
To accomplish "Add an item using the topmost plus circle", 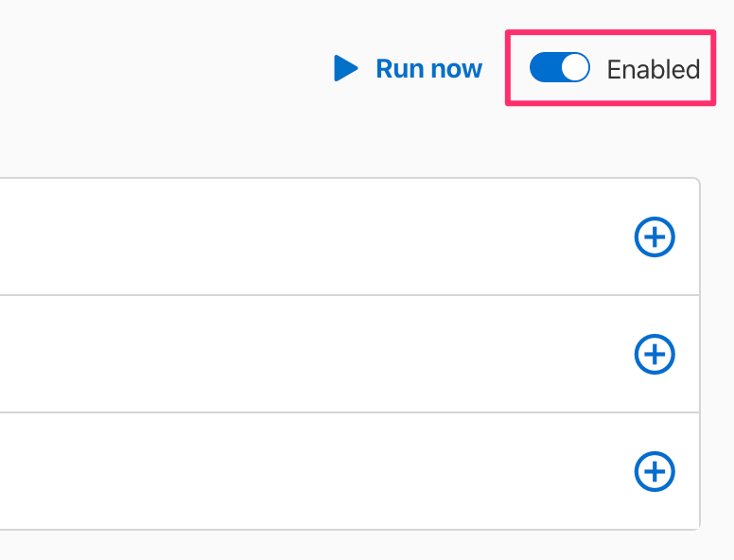I will coord(655,236).
